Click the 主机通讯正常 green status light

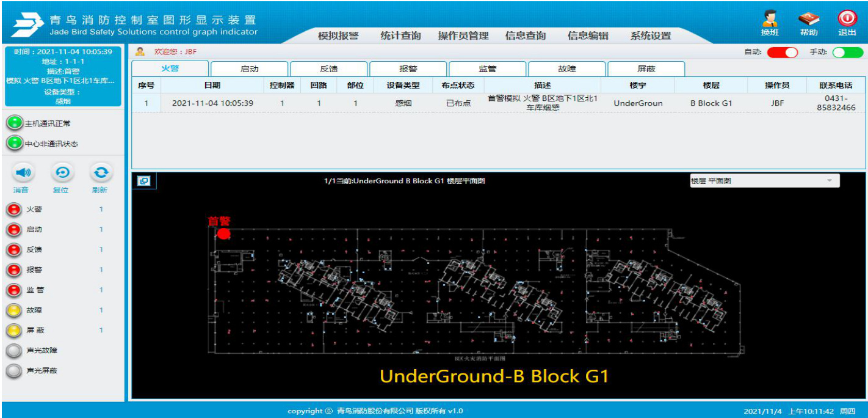[14, 123]
